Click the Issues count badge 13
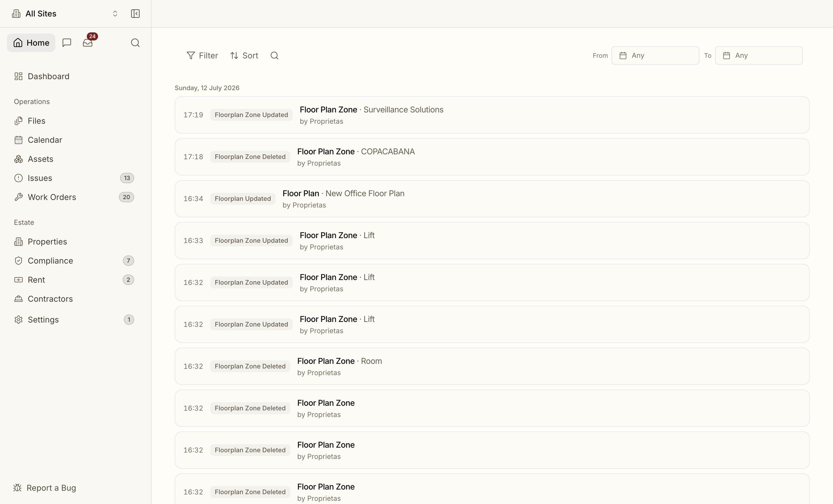 127,178
